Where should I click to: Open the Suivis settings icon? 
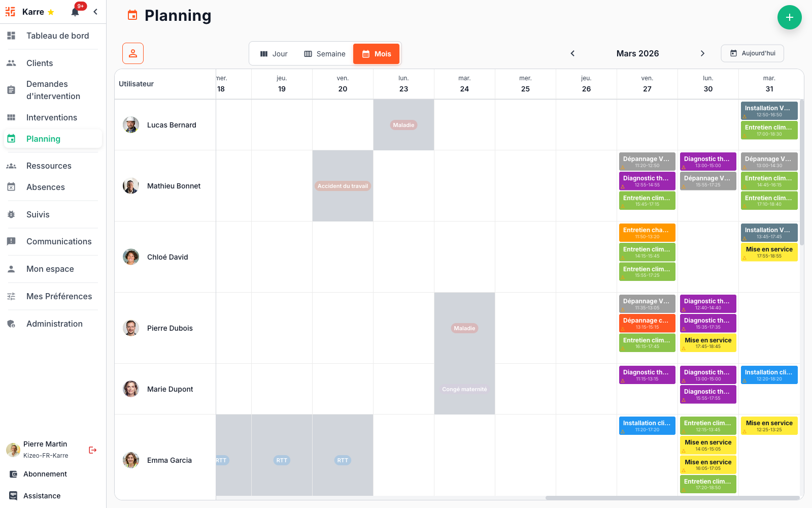(x=11, y=214)
